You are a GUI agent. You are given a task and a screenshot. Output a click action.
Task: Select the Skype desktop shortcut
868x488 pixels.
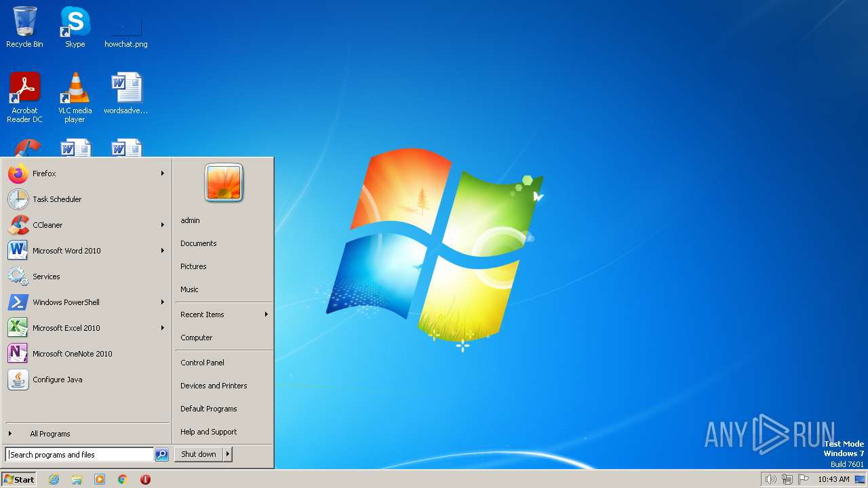coord(75,27)
